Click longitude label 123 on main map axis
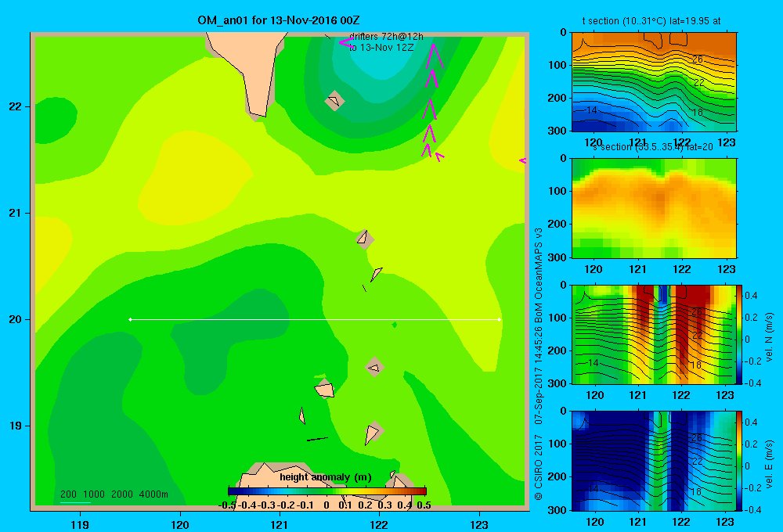 click(479, 524)
